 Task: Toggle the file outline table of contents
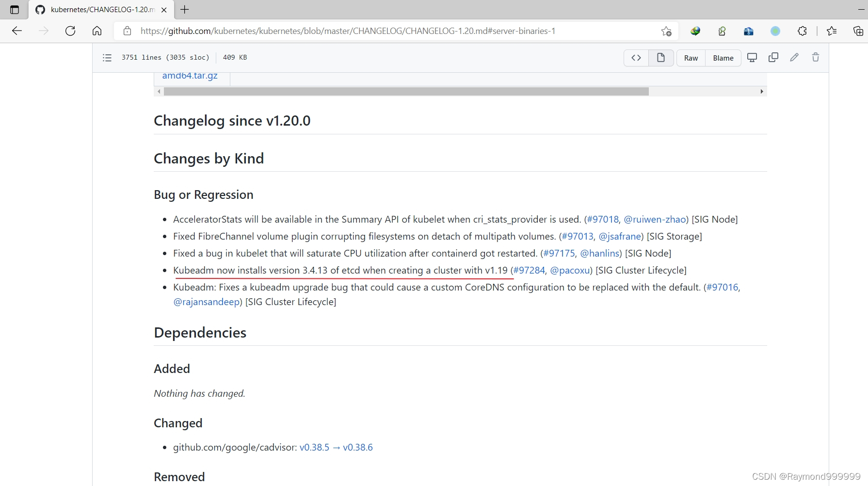[107, 58]
